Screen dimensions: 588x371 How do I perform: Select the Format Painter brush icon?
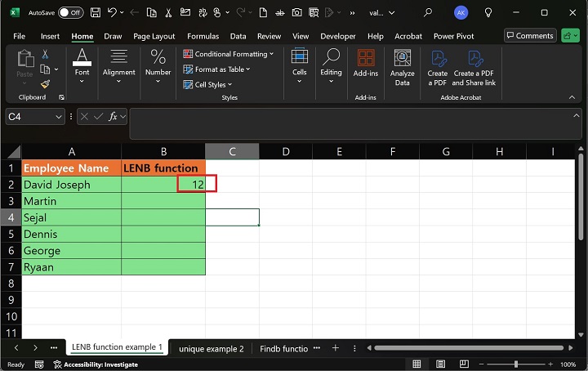point(45,83)
